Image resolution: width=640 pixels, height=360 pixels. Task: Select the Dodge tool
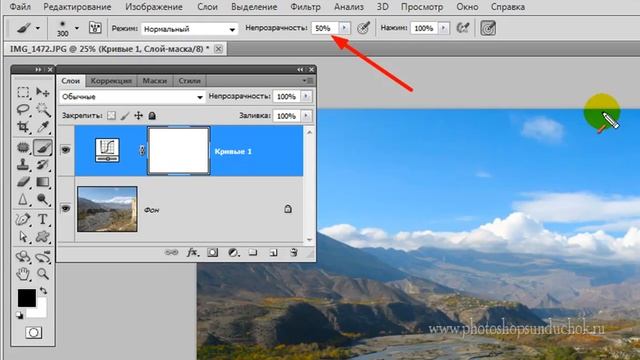point(42,199)
